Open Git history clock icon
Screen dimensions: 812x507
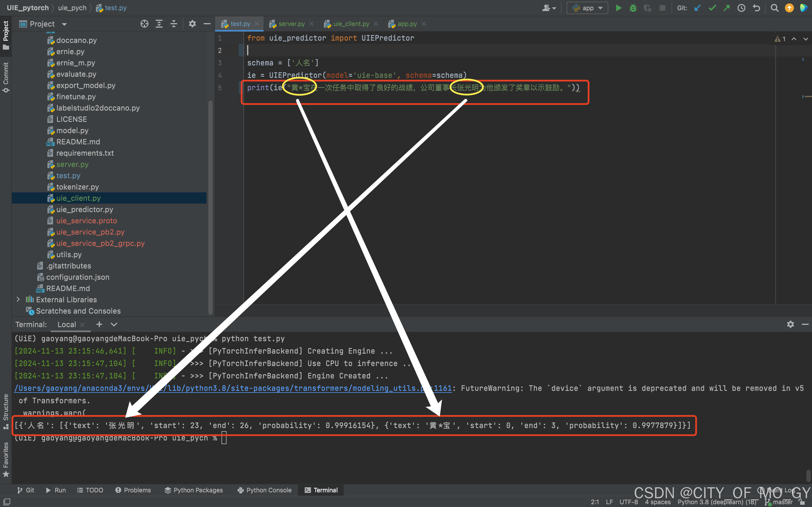pyautogui.click(x=741, y=8)
